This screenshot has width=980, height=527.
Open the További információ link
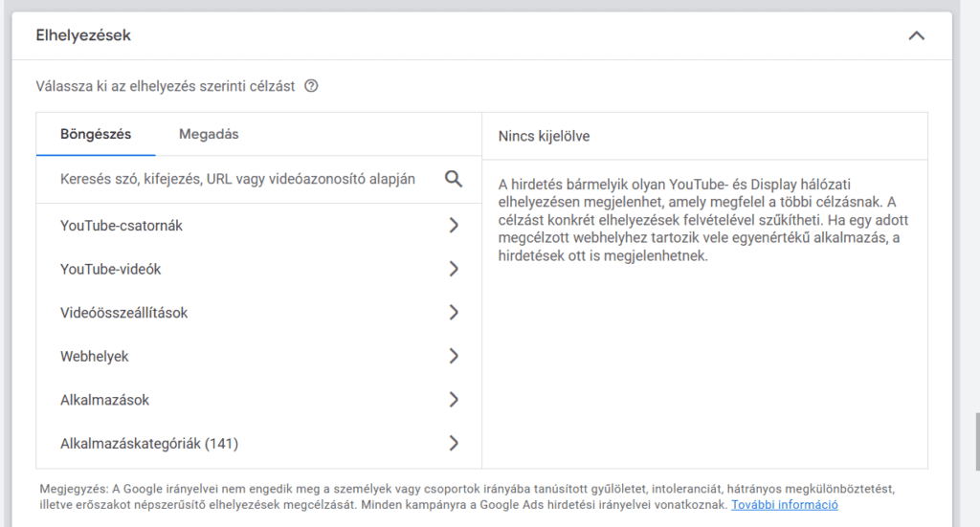pyautogui.click(x=784, y=505)
